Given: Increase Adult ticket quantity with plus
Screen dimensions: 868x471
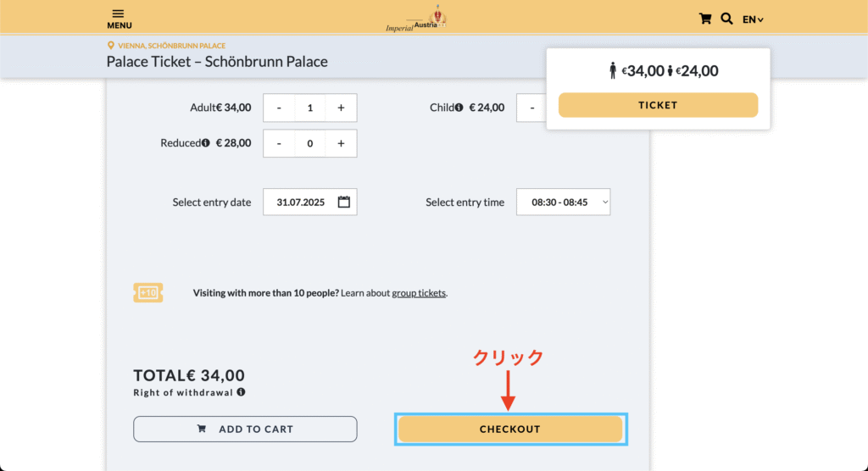Looking at the screenshot, I should (x=341, y=108).
